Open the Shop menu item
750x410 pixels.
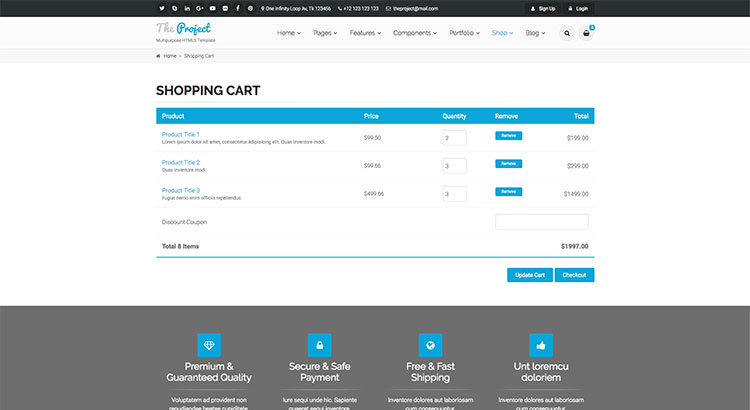(502, 33)
